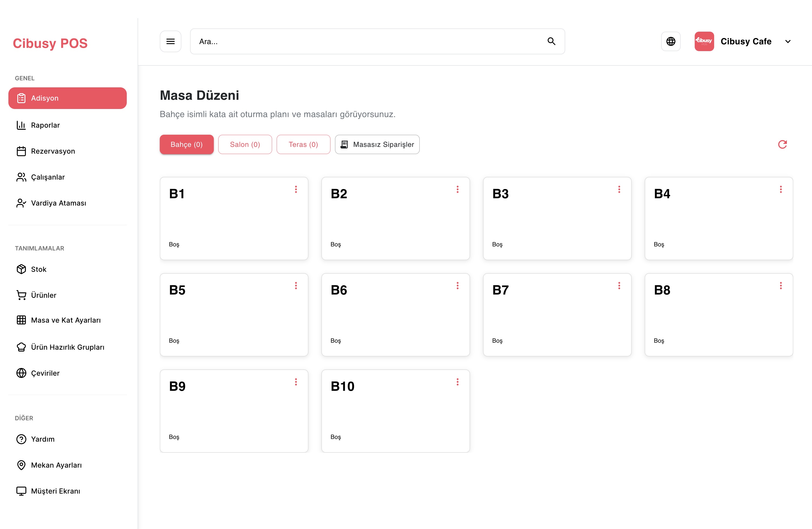
Task: Click the refresh icon for table layout
Action: tap(782, 144)
